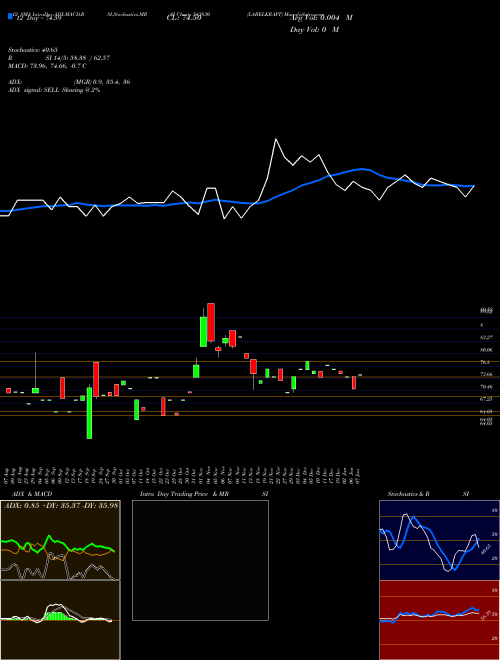This screenshot has width=500, height=660.
Task: Click the 80.06 price axis label
Action: (487, 350)
